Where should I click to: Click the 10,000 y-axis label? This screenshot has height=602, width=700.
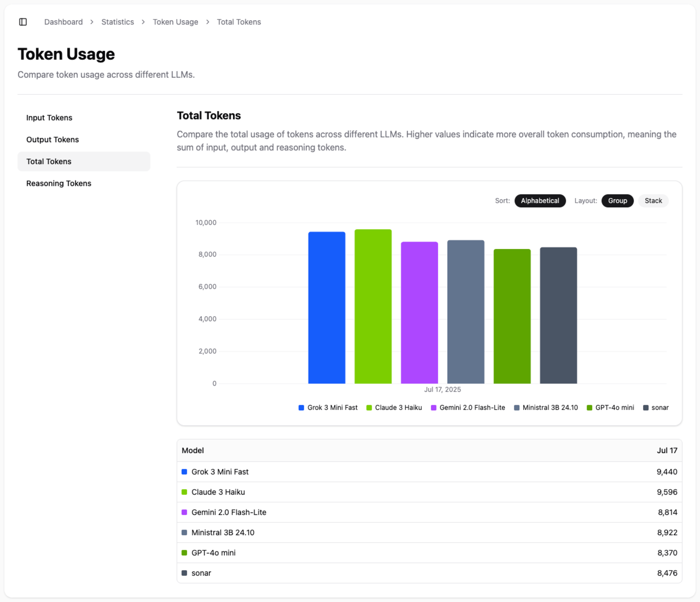pos(206,223)
